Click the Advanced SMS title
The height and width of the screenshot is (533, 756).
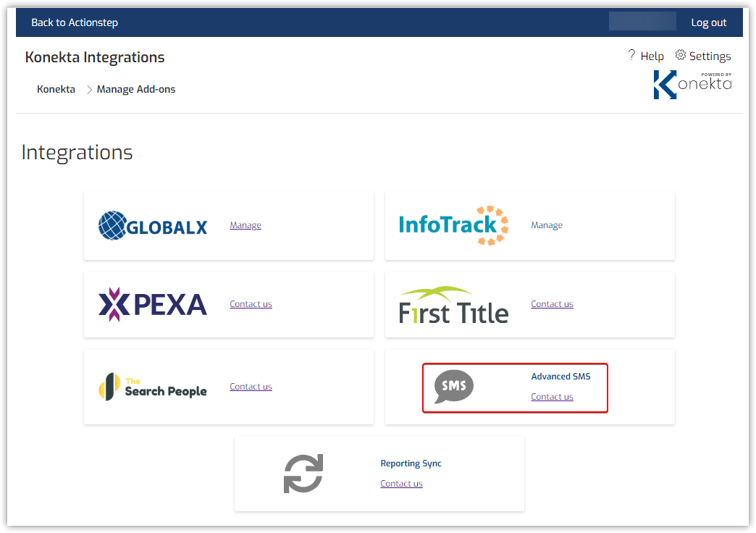560,377
